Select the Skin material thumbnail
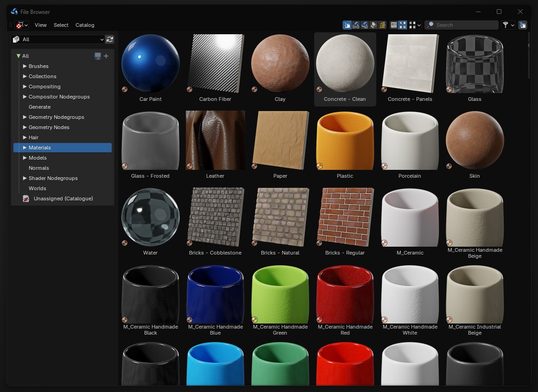Screen dimensions: 538x392 point(475,140)
